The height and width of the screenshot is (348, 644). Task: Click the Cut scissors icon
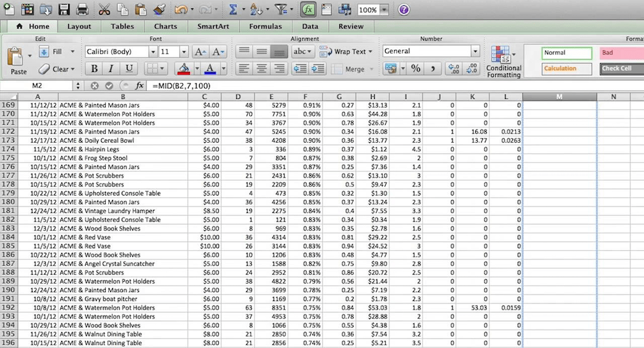click(104, 9)
